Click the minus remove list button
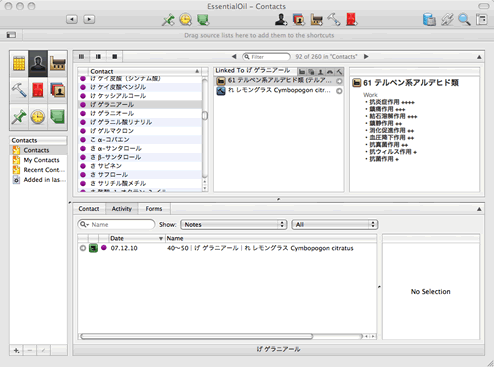Viewport: 494px width, 367px height. pyautogui.click(x=30, y=350)
